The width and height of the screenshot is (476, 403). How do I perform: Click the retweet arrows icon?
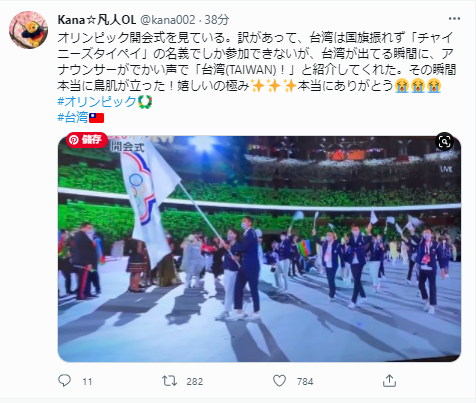point(169,381)
